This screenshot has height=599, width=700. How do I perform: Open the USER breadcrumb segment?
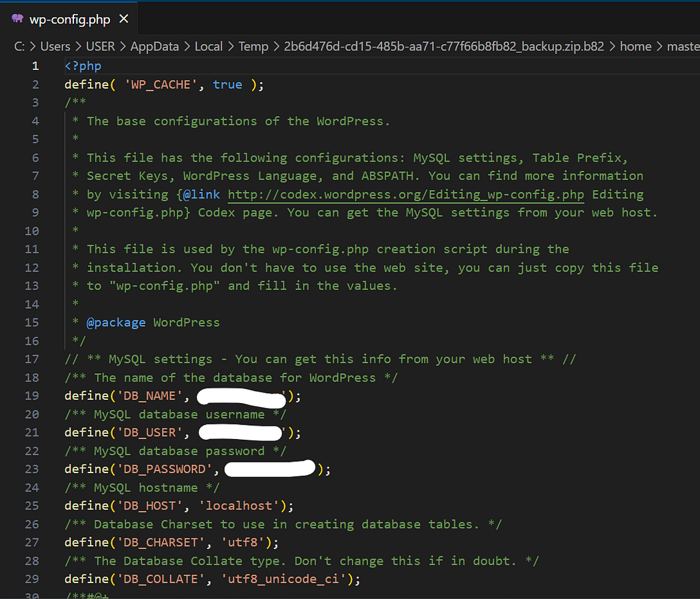point(101,47)
